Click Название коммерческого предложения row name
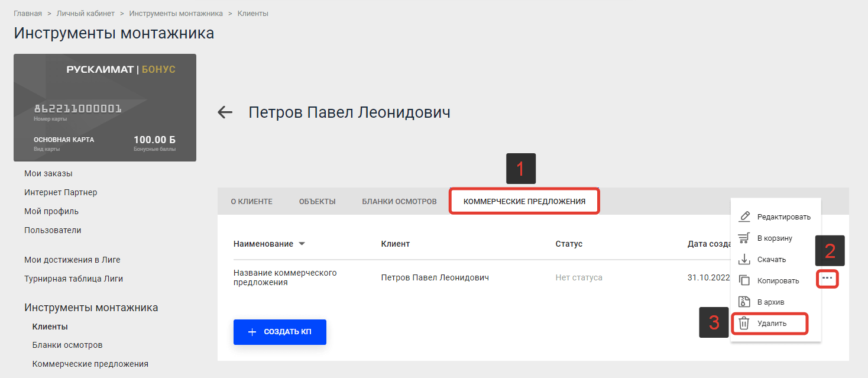The image size is (868, 378). pos(285,277)
